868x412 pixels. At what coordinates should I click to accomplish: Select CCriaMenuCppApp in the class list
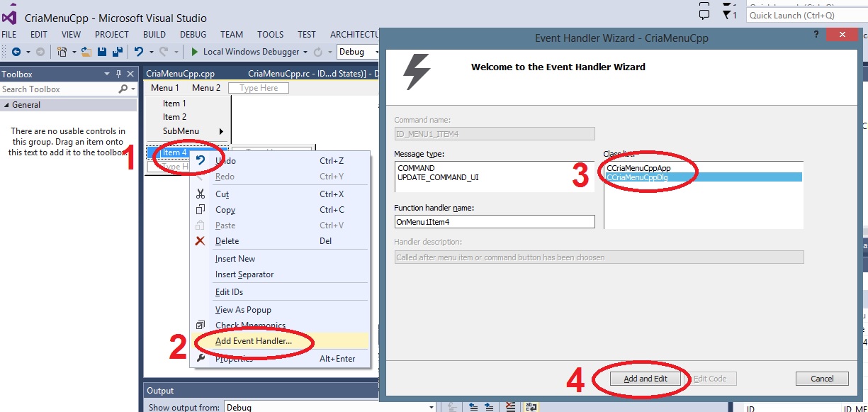(x=638, y=168)
